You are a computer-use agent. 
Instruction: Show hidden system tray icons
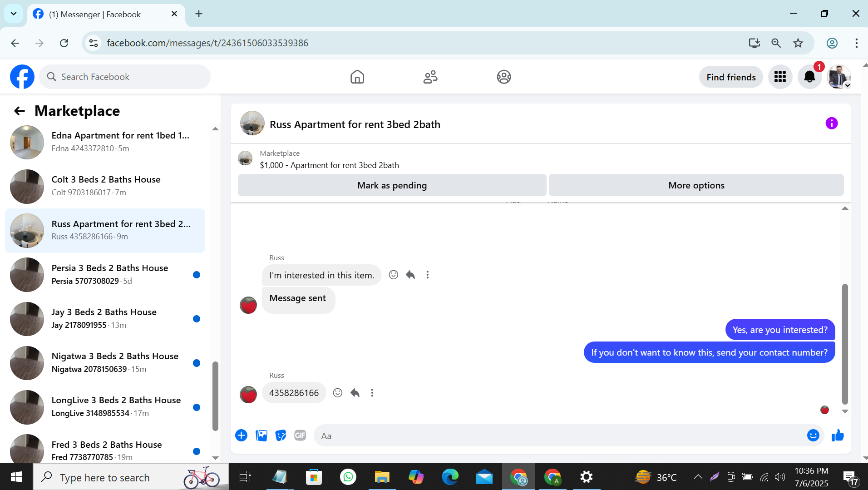click(x=698, y=477)
